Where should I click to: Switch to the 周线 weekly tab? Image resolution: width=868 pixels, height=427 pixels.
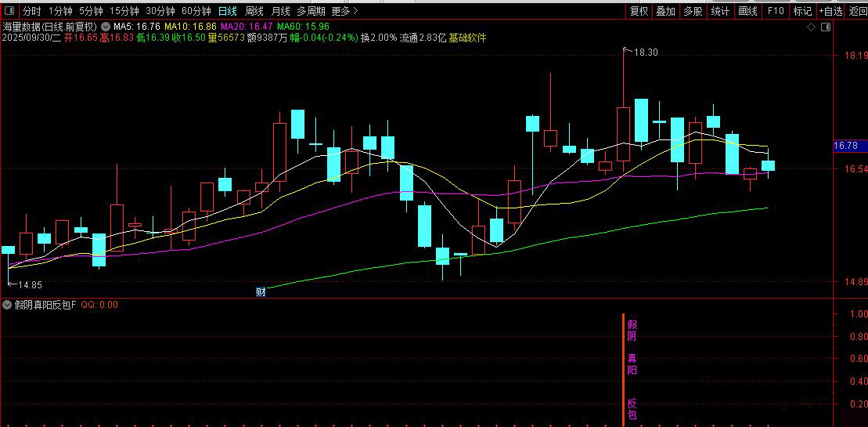point(254,11)
